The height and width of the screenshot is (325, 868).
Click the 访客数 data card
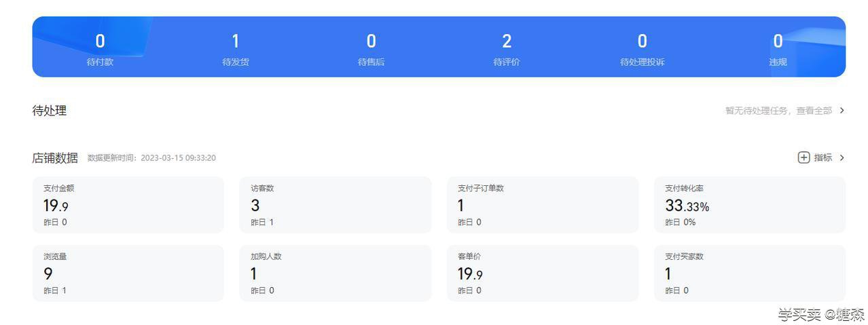(336, 205)
